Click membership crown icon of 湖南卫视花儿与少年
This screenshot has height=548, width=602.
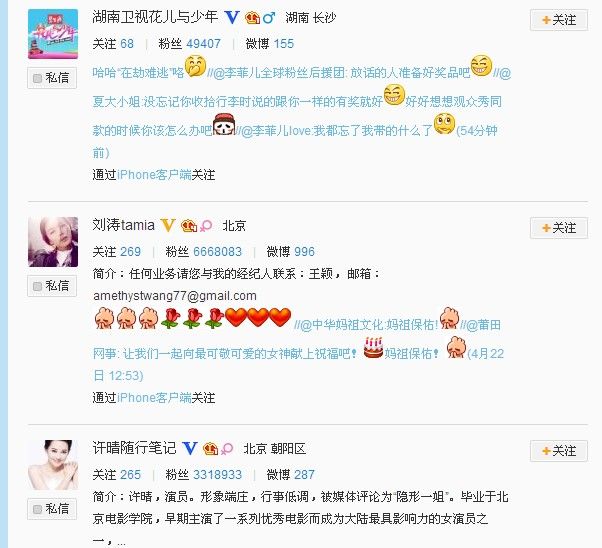pyautogui.click(x=252, y=17)
